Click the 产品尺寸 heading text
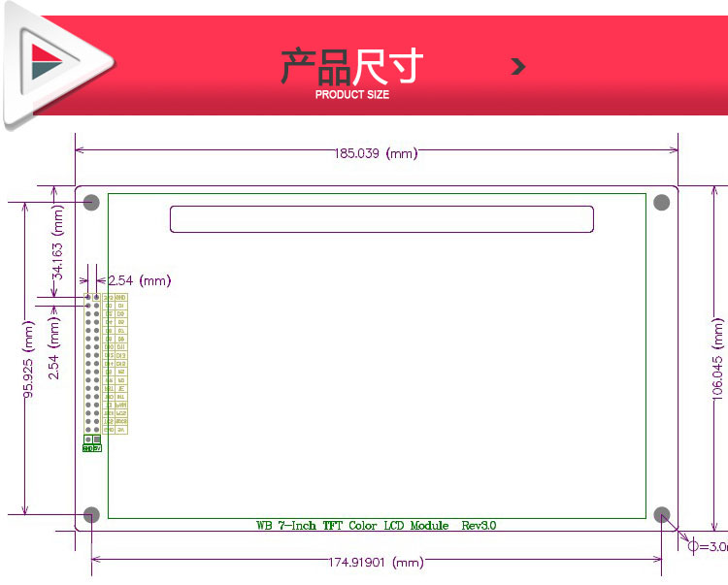Screen dimensions: 728x585 point(352,67)
